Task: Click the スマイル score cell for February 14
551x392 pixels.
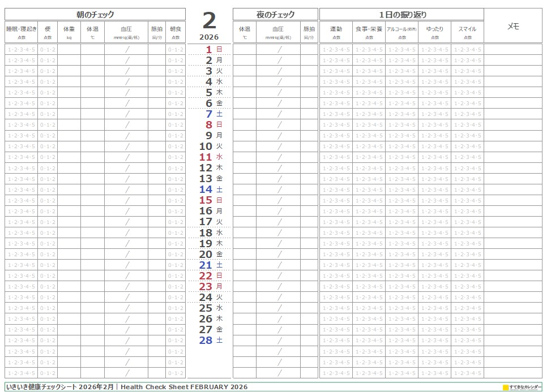Action: click(x=467, y=189)
